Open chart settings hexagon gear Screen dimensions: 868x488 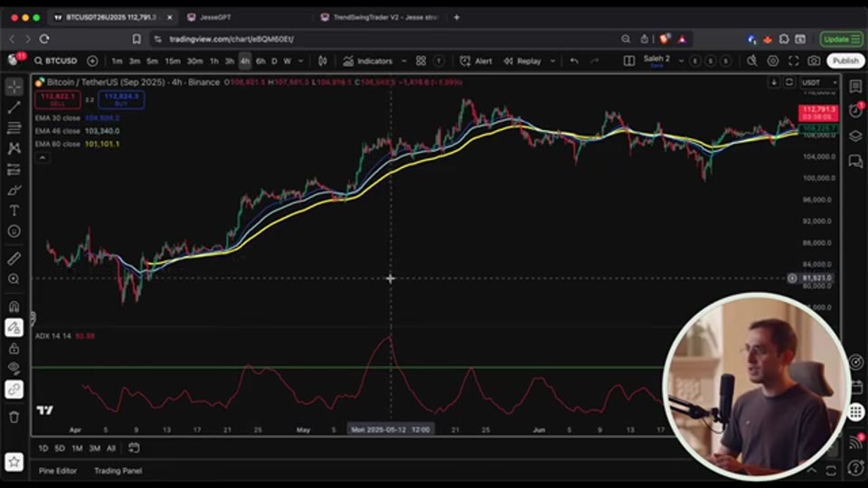(773, 61)
